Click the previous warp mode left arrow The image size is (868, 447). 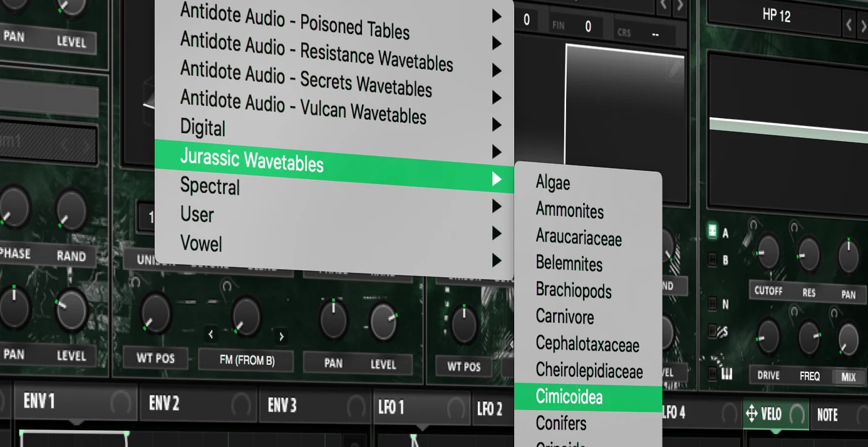pyautogui.click(x=210, y=335)
